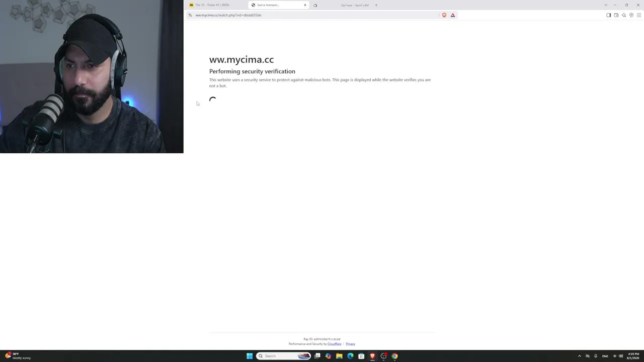
Task: Open the Arabic-titled browser tab
Action: tap(341, 5)
